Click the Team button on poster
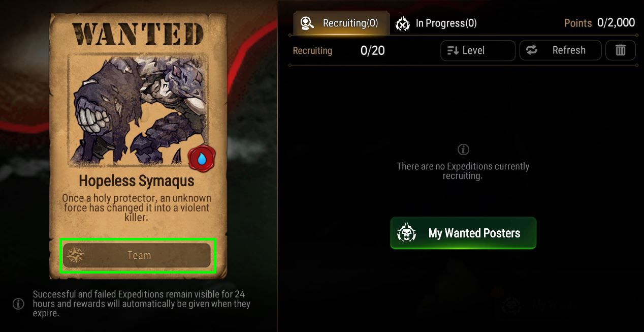Image resolution: width=644 pixels, height=332 pixels. coord(137,255)
